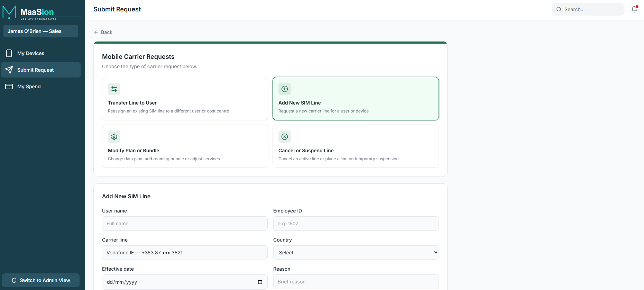Choose the Modify Plan or Bundle card

(185, 146)
